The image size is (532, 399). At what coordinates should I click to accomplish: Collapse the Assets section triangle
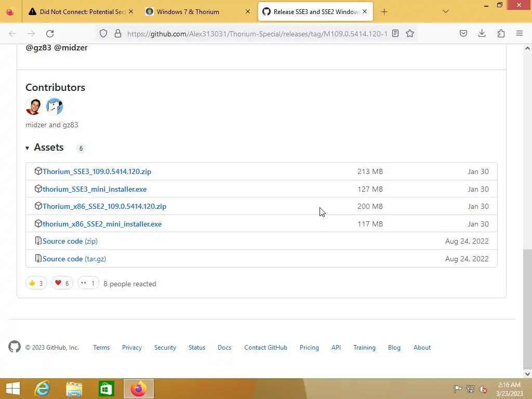[x=27, y=148]
